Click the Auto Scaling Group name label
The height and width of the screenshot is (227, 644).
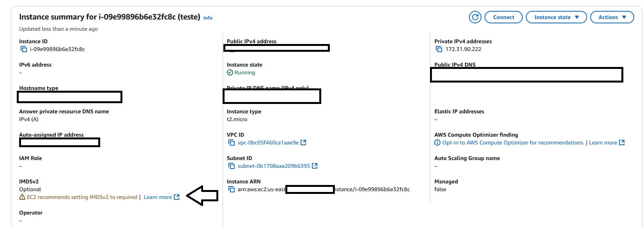tap(467, 158)
